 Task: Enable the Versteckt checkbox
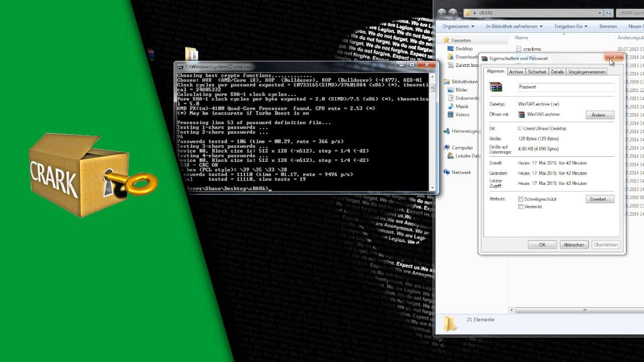[x=521, y=207]
